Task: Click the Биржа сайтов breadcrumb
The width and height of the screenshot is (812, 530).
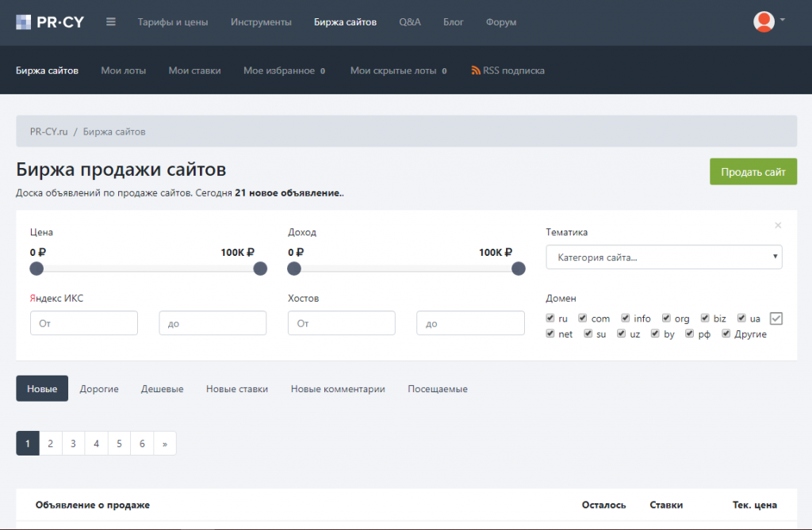Action: point(114,132)
